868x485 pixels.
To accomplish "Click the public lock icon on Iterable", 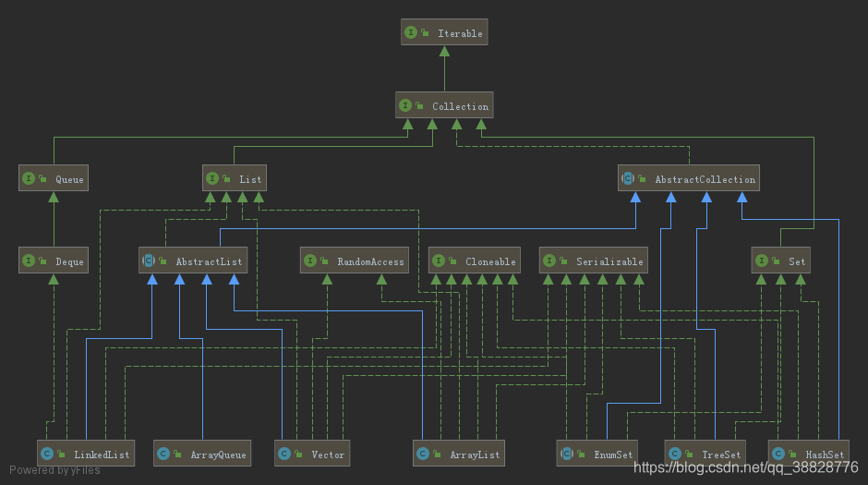I will [425, 32].
